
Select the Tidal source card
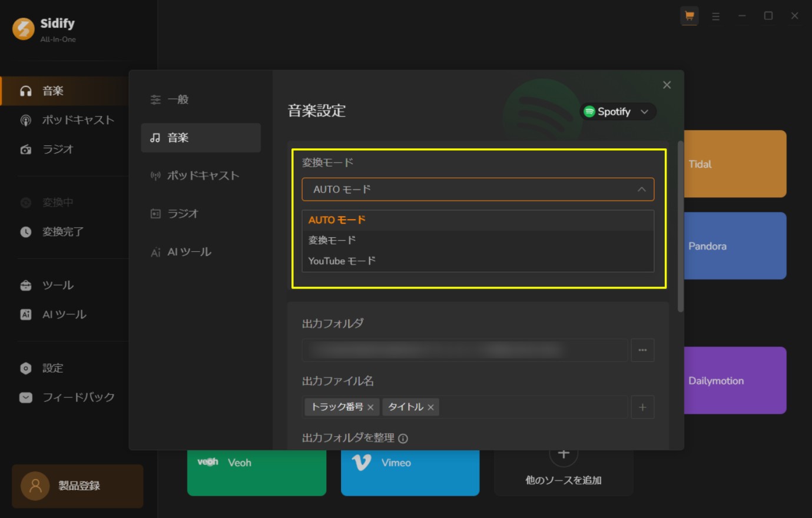tap(735, 164)
